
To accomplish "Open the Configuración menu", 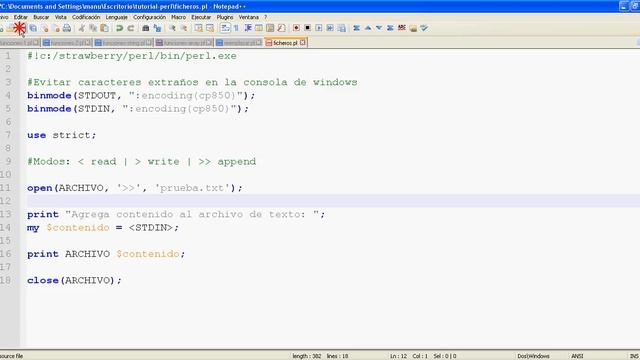I will point(149,17).
